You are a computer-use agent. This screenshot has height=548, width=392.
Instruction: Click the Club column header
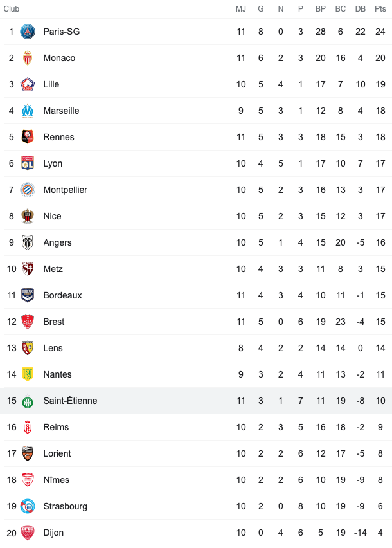pos(11,9)
